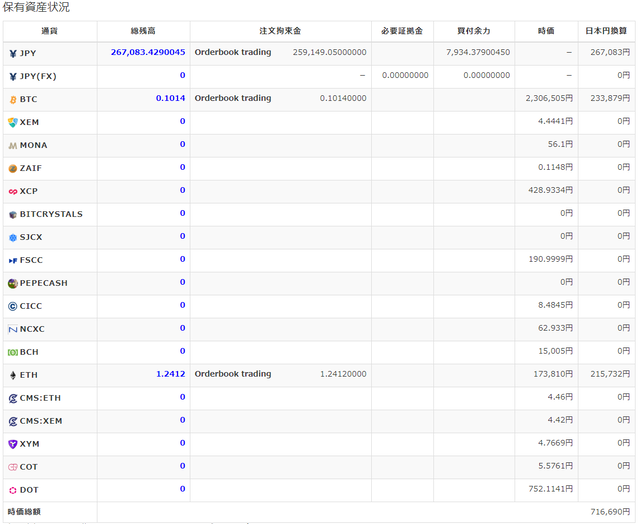640x524 pixels.
Task: Click the 保有資産状況 heading
Action: (36, 7)
